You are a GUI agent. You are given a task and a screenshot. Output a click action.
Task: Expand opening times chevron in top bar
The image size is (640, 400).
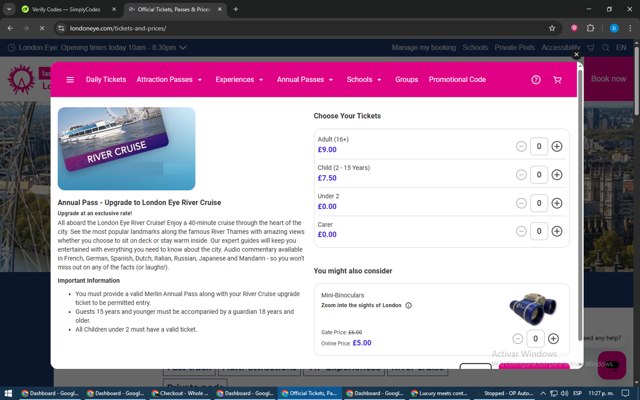tap(183, 48)
